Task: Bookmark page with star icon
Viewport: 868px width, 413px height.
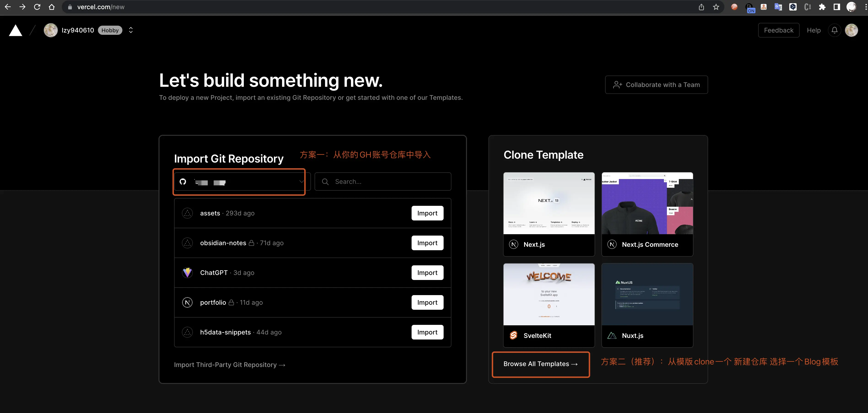Action: tap(716, 7)
